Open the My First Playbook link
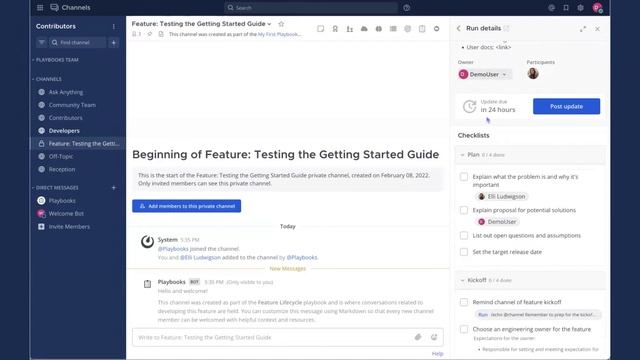Viewport: 640px width, 360px height. [280, 34]
